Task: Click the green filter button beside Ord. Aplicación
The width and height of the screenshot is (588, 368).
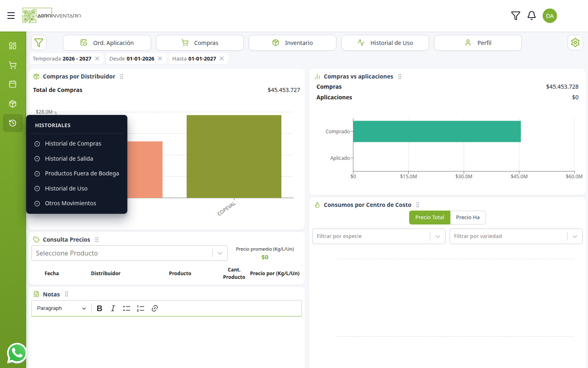Action: (x=39, y=43)
